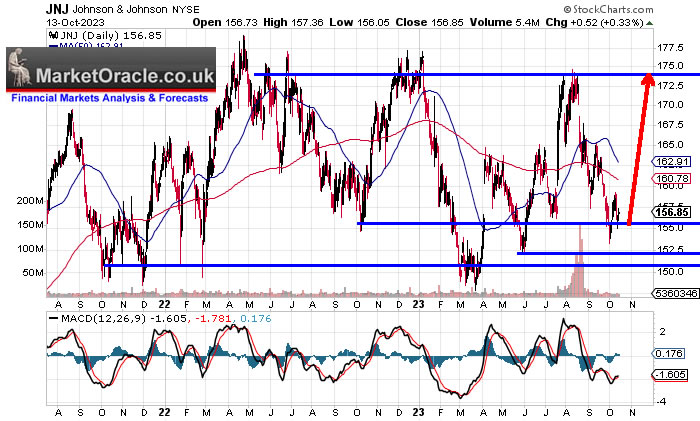This screenshot has height=421, width=700.
Task: Click the green up-triangle change indicator
Action: [x=650, y=23]
